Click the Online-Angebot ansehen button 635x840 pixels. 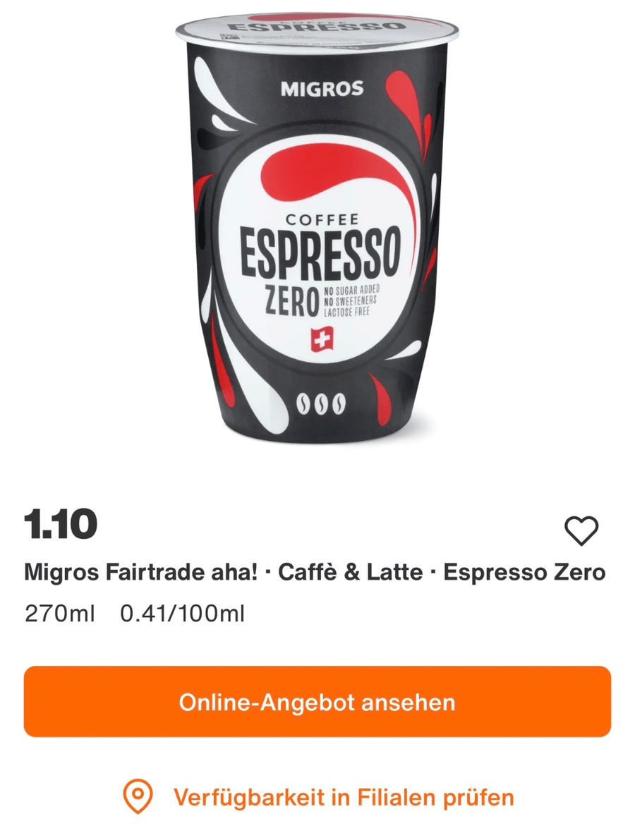click(317, 702)
